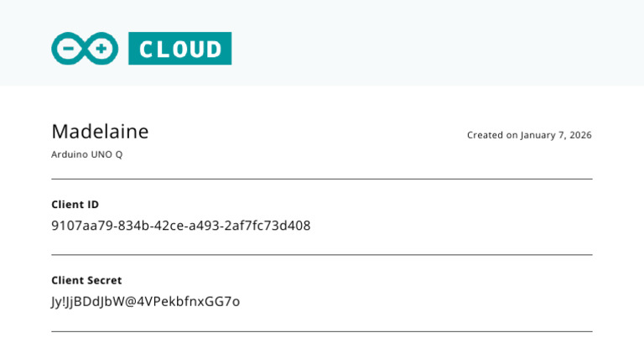Click the Arduino infinity logo
Viewport: 644px width, 364px height.
(85, 49)
